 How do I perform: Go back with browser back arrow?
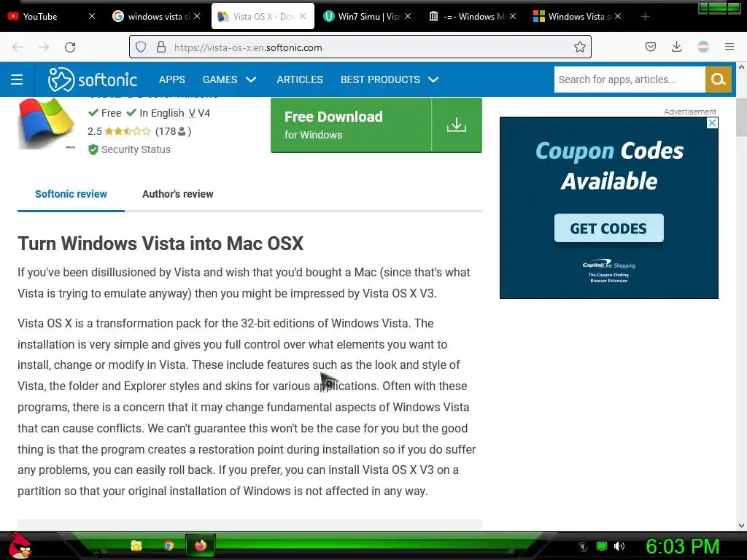[x=18, y=47]
